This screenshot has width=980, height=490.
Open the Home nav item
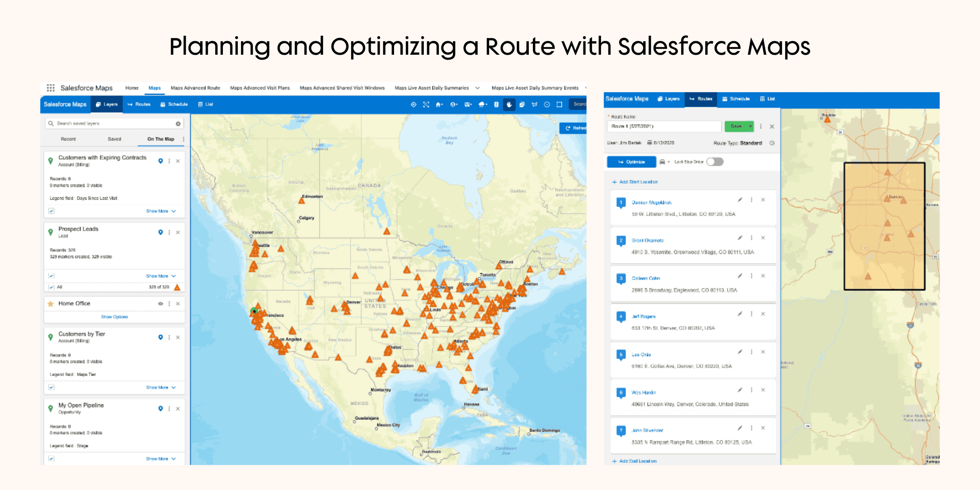pos(132,88)
